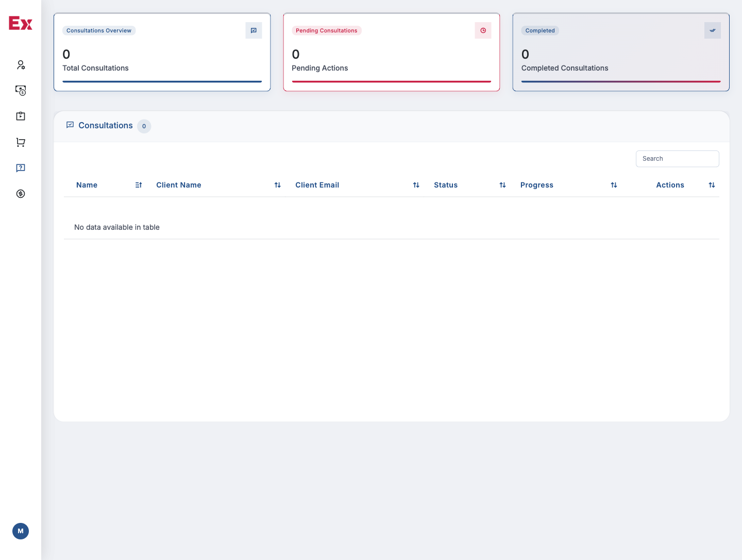
Task: Focus the Search input field
Action: 678,159
